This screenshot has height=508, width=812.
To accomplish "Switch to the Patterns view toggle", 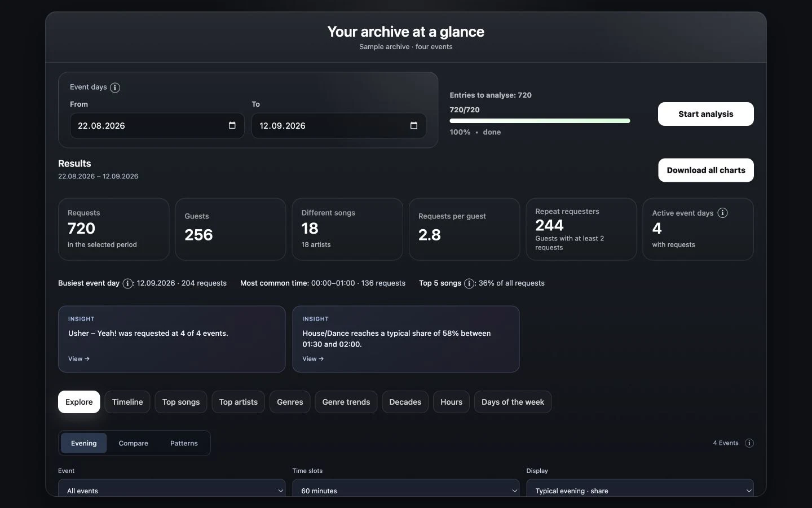I will [184, 443].
